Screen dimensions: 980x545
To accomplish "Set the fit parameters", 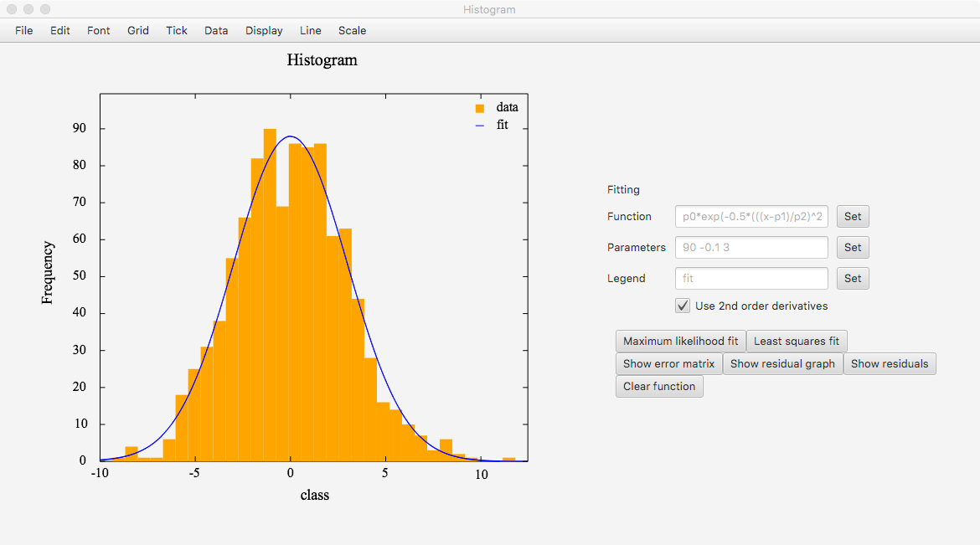I will 853,247.
